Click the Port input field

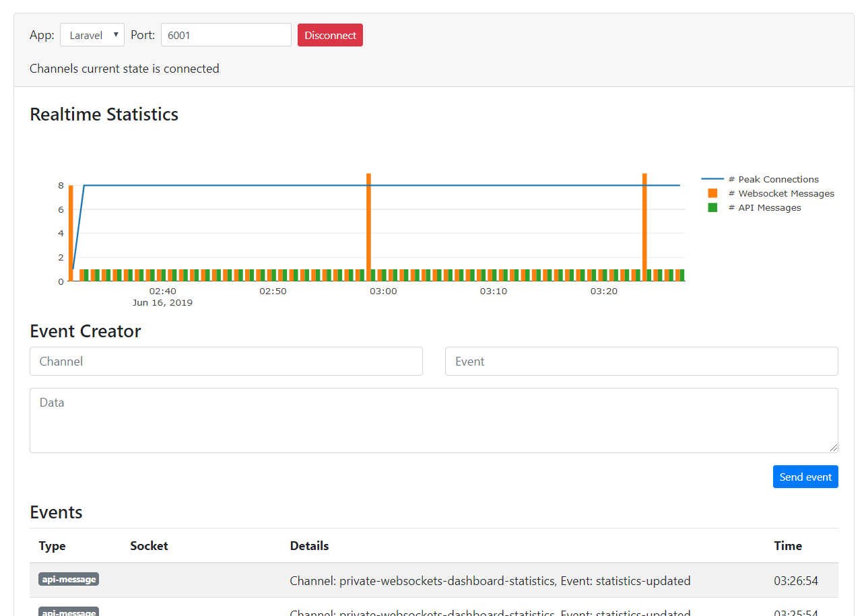click(226, 35)
